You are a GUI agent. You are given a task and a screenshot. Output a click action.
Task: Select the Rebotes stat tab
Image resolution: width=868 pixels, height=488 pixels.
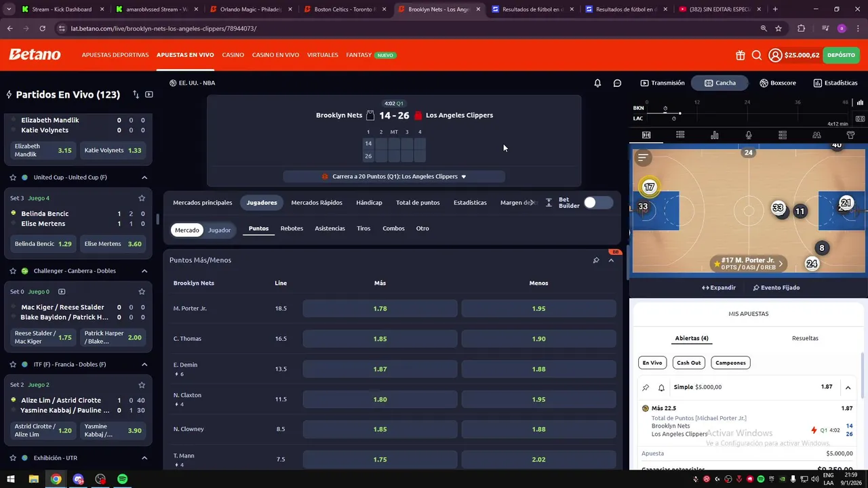[292, 228]
